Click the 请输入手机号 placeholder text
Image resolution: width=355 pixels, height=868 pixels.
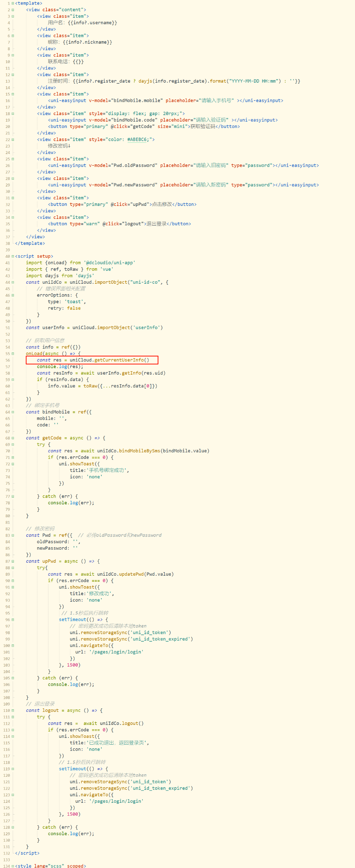pos(216,101)
